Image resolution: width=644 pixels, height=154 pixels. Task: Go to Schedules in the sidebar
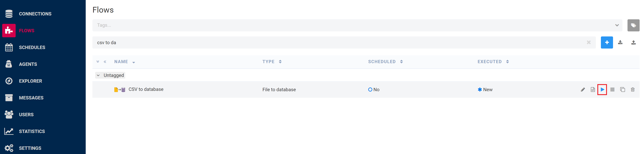(32, 47)
